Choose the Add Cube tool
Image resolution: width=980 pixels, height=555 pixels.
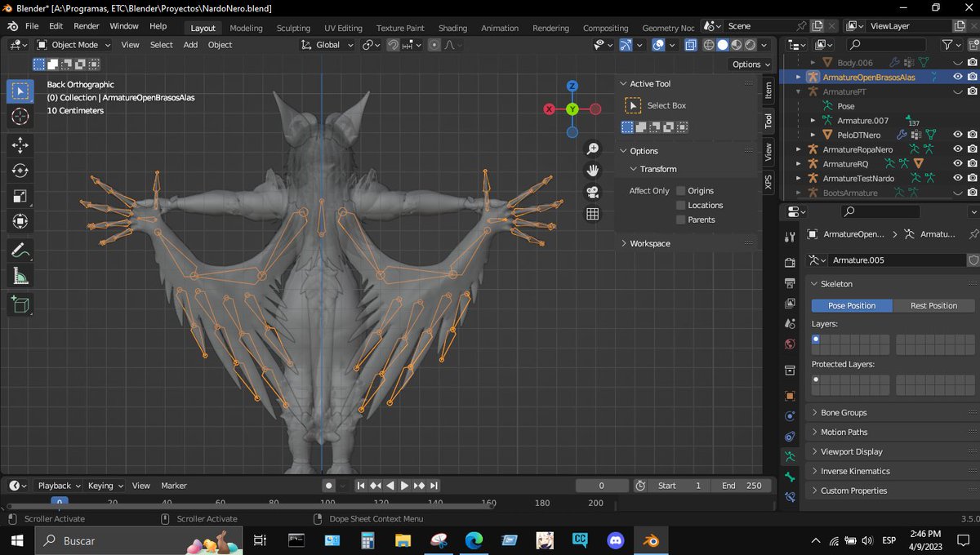click(x=20, y=305)
